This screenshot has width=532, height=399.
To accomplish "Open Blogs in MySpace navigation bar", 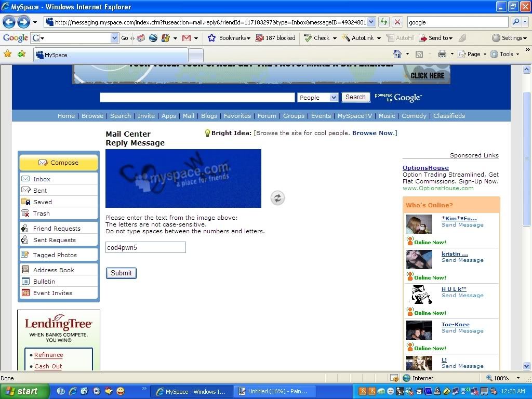I will click(209, 116).
